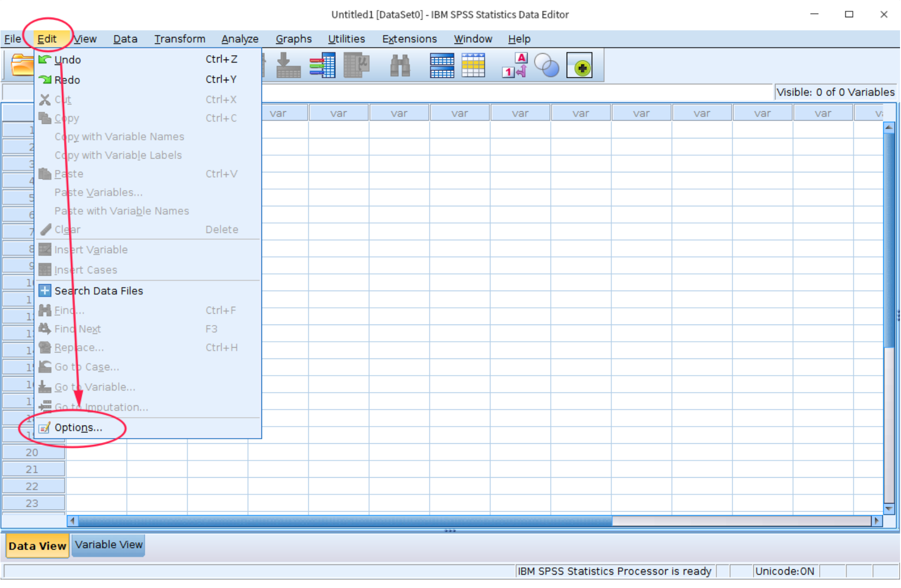Open the Analyze menu
Screen dimensions: 901x588
(240, 39)
